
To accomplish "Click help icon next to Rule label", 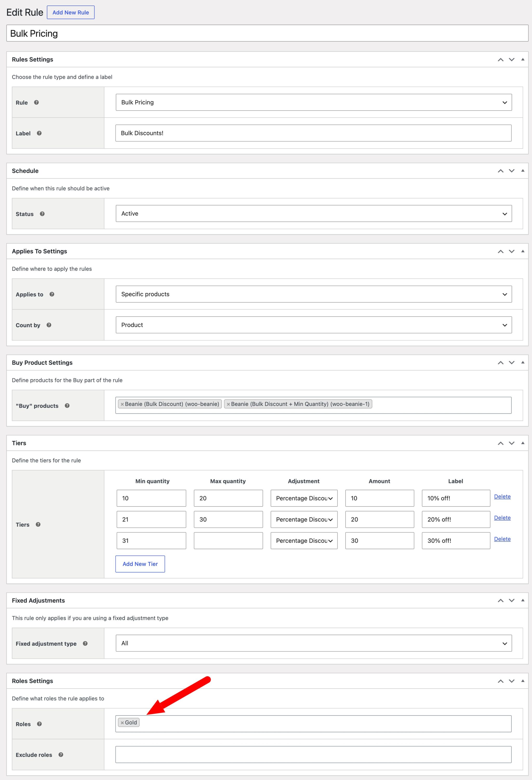I will coord(36,102).
